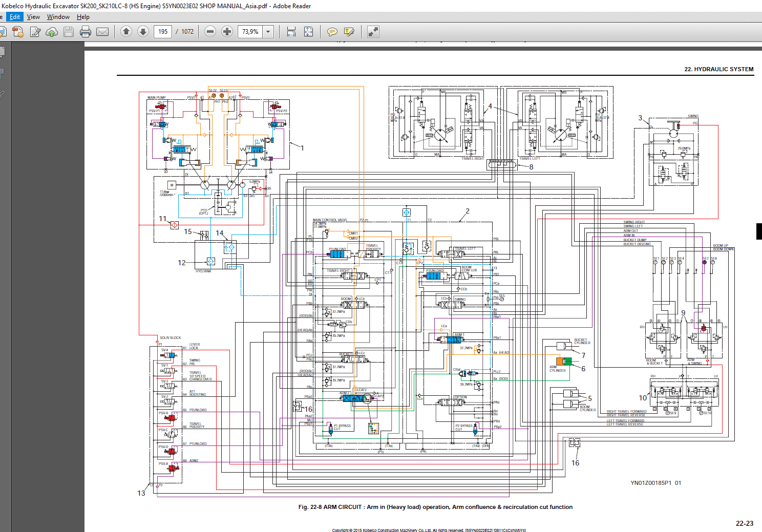Open the Help menu
The width and height of the screenshot is (762, 532).
(x=83, y=17)
